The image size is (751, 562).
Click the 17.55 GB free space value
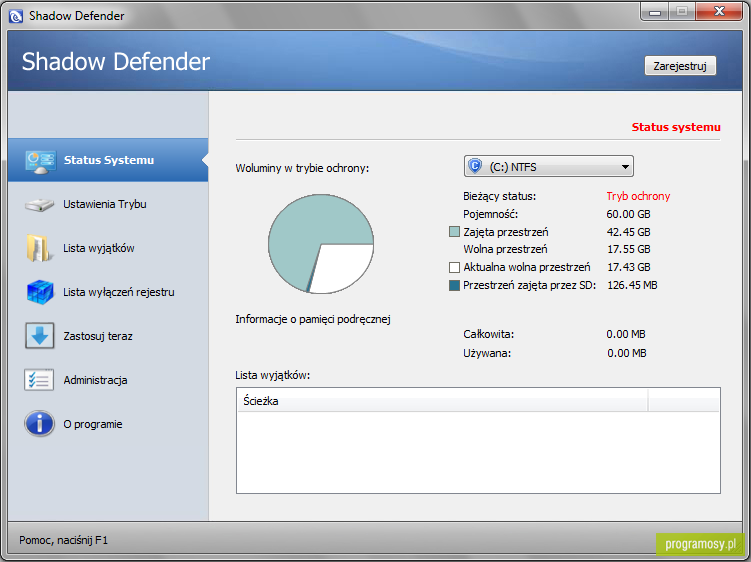(x=628, y=249)
